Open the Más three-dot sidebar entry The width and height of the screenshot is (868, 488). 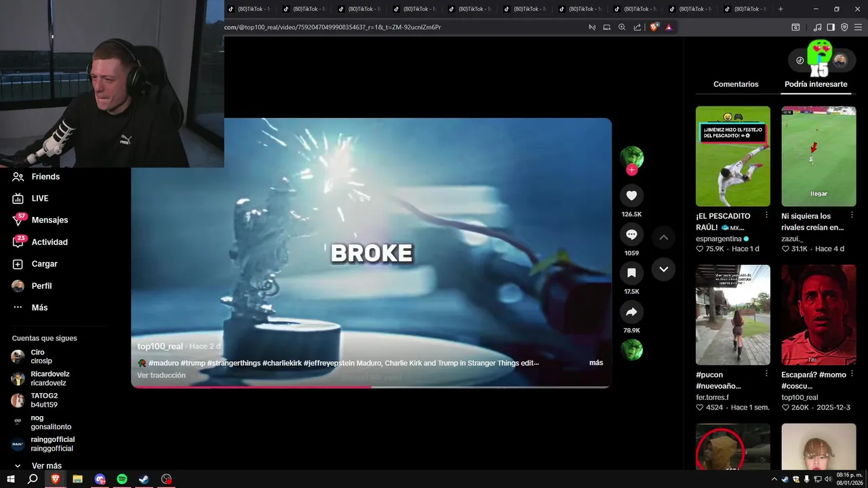(x=30, y=307)
